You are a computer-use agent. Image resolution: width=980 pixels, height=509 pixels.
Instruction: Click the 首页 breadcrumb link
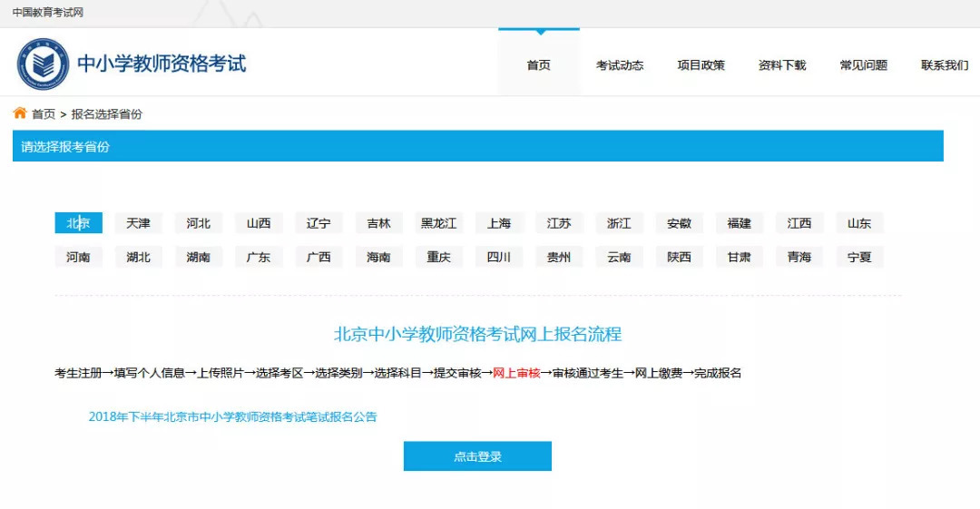click(44, 114)
